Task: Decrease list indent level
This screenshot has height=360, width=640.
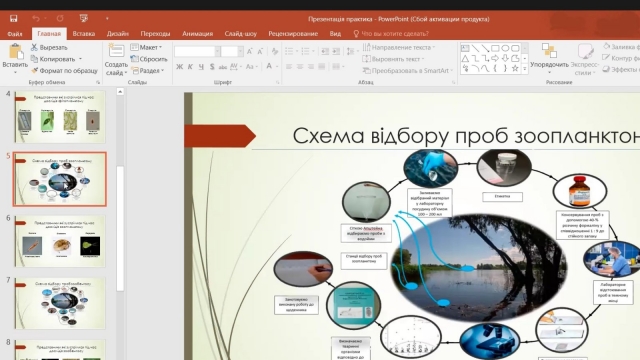Action: pos(325,51)
